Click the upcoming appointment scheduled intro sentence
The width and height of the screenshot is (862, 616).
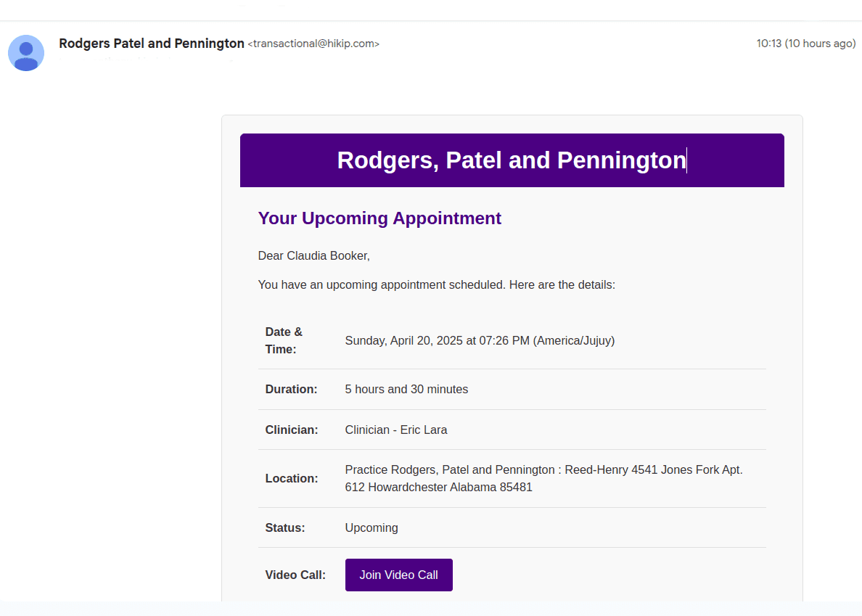437,284
